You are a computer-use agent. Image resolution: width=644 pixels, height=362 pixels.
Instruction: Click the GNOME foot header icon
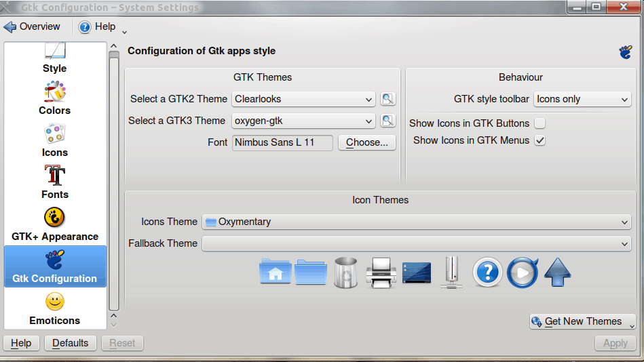pyautogui.click(x=626, y=52)
